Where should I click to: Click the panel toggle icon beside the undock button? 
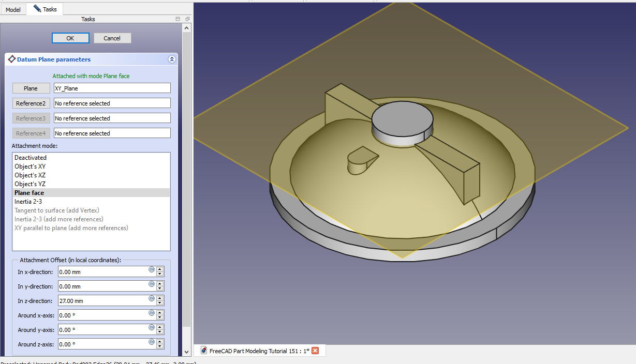178,19
